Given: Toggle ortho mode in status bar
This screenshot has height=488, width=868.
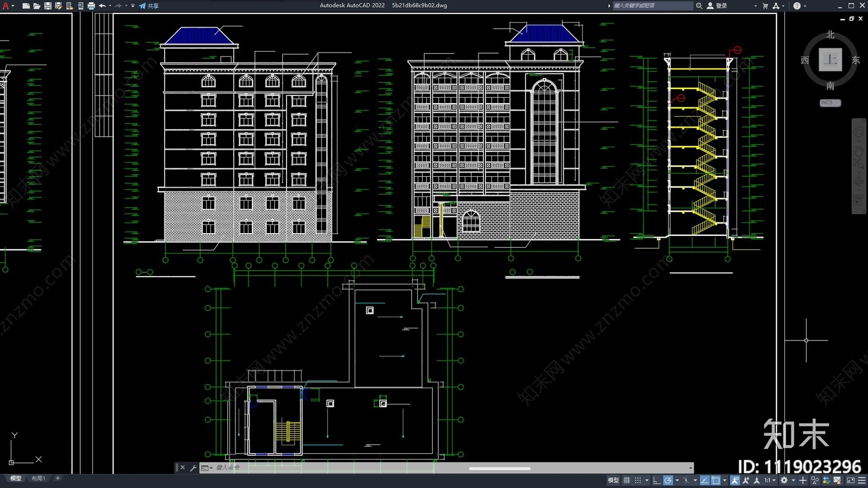Looking at the screenshot, I should click(657, 480).
